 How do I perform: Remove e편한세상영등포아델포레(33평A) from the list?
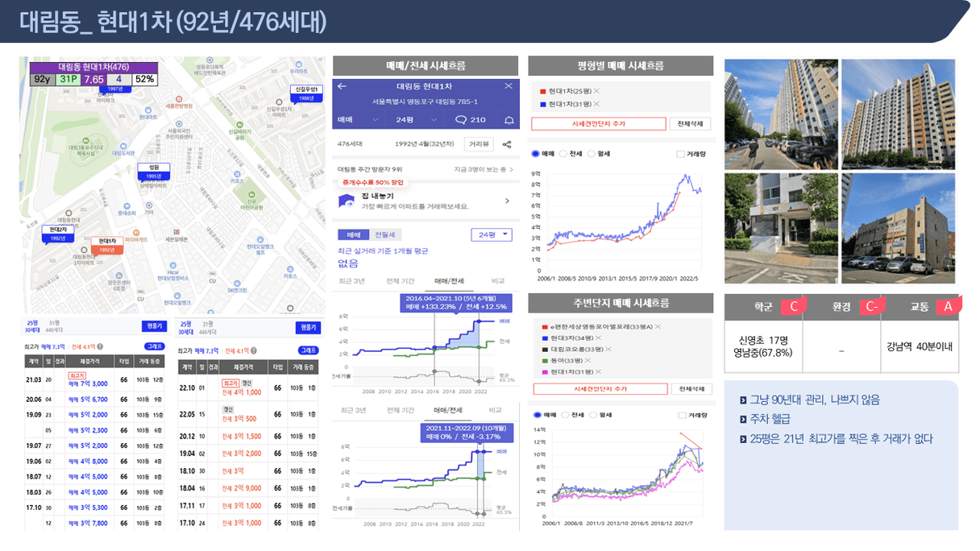click(658, 326)
